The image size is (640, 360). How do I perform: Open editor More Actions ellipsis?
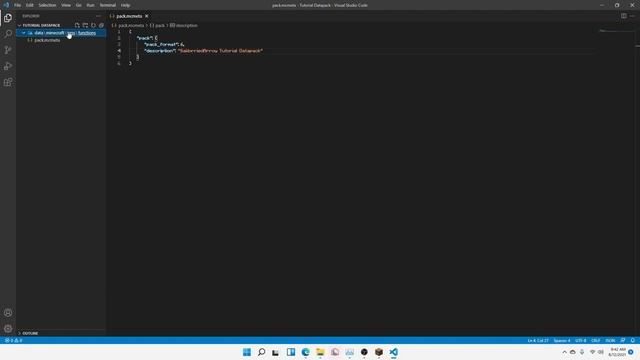pos(632,16)
